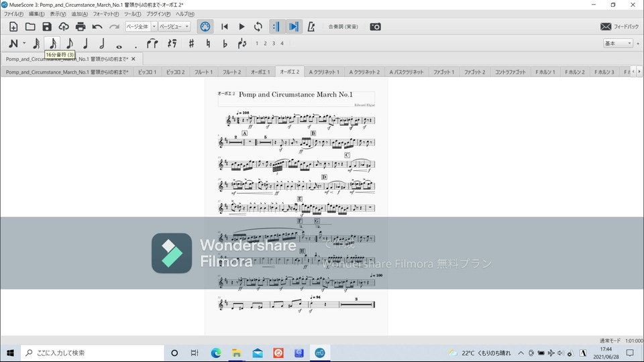Select half note duration
644x362 pixels.
pos(102,44)
